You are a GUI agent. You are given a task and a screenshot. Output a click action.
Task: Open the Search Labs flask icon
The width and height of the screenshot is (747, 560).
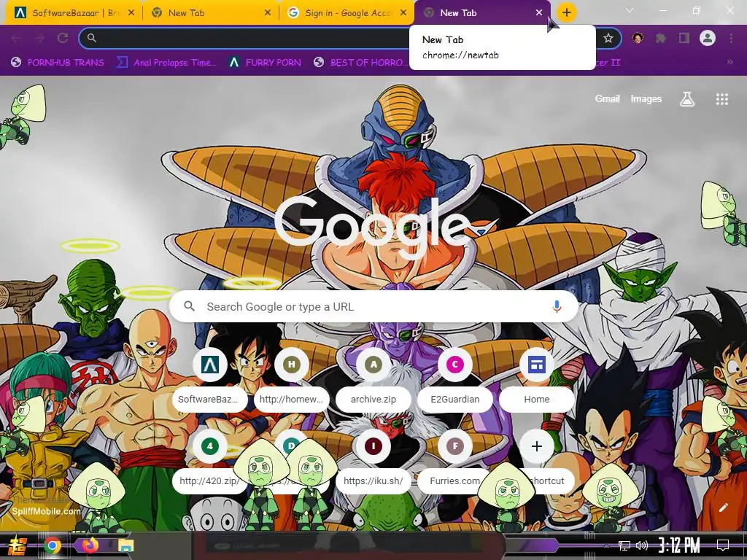687,99
